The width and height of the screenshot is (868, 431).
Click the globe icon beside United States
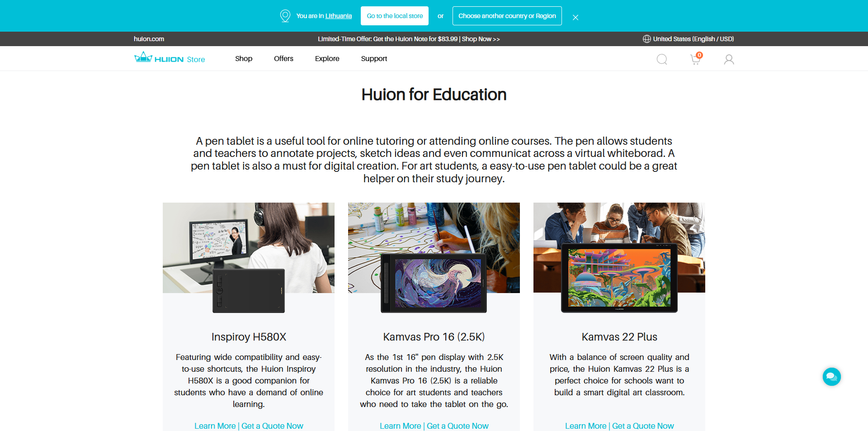(646, 39)
